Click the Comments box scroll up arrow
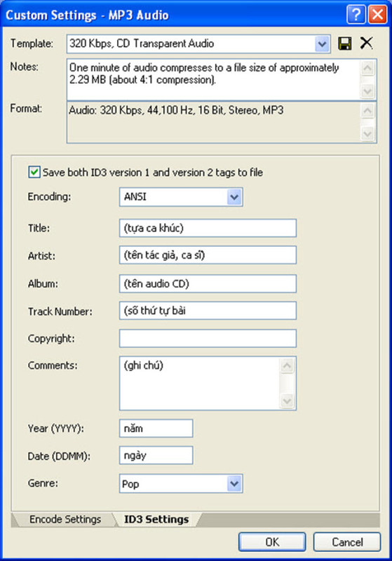This screenshot has width=392, height=561. (288, 365)
